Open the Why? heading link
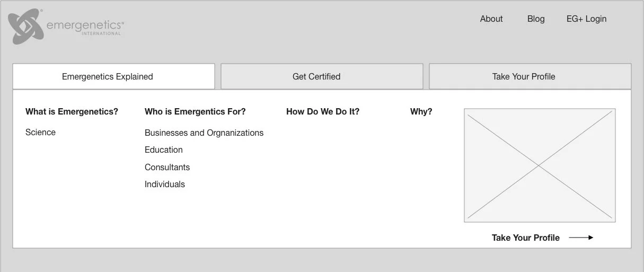This screenshot has width=644, height=272. pyautogui.click(x=421, y=112)
